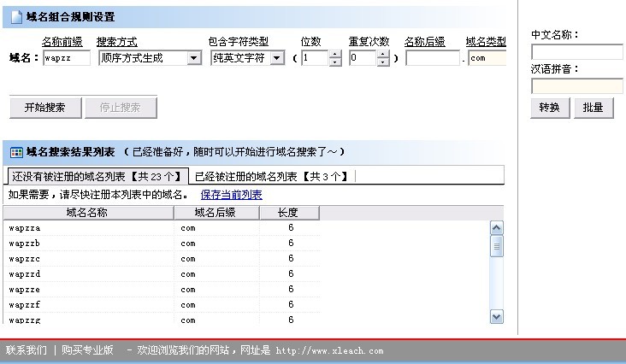This screenshot has height=364, width=626.
Task: Select the 还没有被注册的域名列表 tab
Action: click(x=98, y=177)
